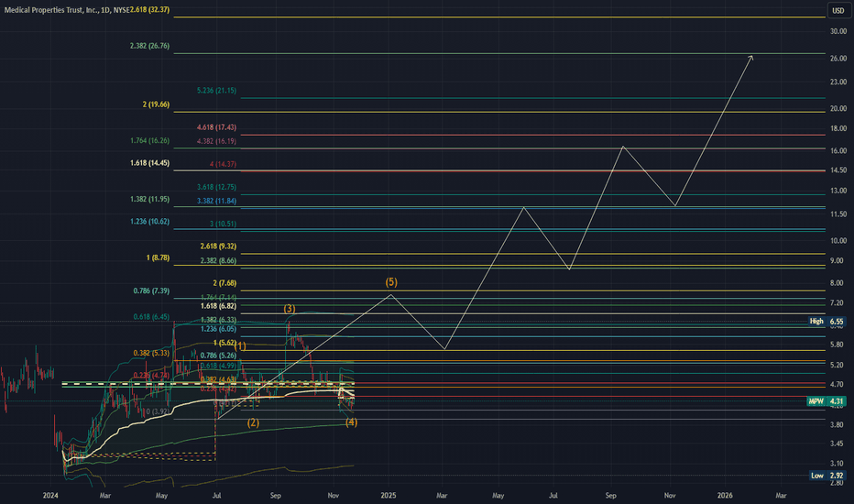Click the High 6.55 price label

(x=827, y=322)
